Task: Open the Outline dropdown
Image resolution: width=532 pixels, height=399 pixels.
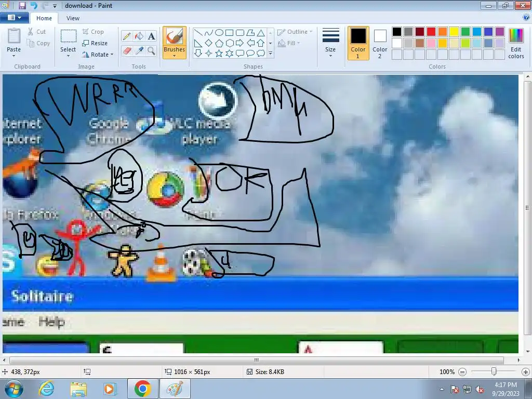Action: coord(295,32)
